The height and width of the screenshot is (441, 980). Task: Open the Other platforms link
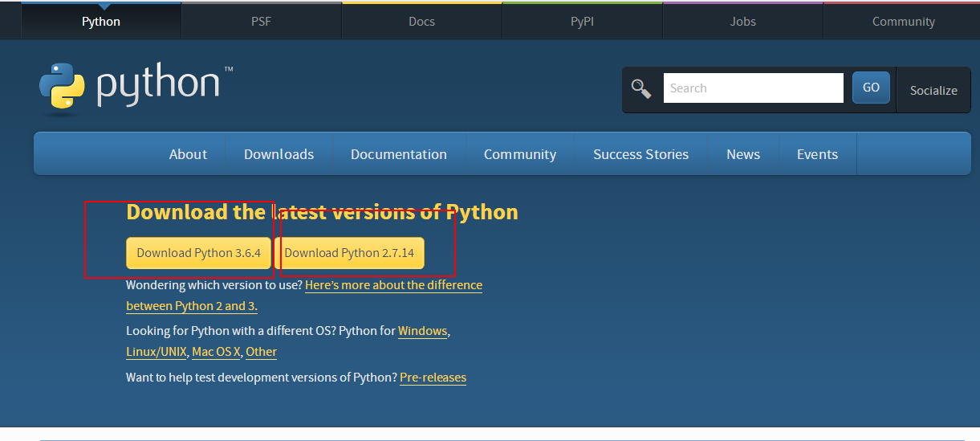[x=261, y=352]
